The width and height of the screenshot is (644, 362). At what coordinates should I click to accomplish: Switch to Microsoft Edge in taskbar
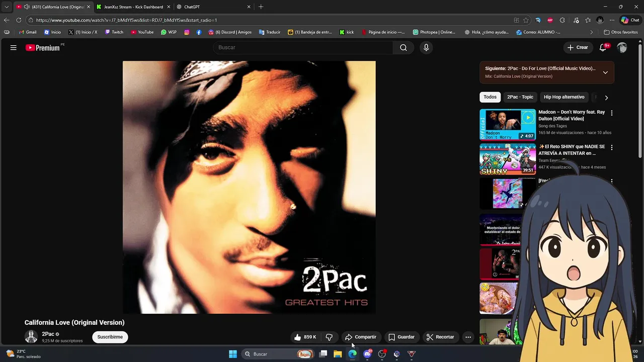(x=352, y=354)
